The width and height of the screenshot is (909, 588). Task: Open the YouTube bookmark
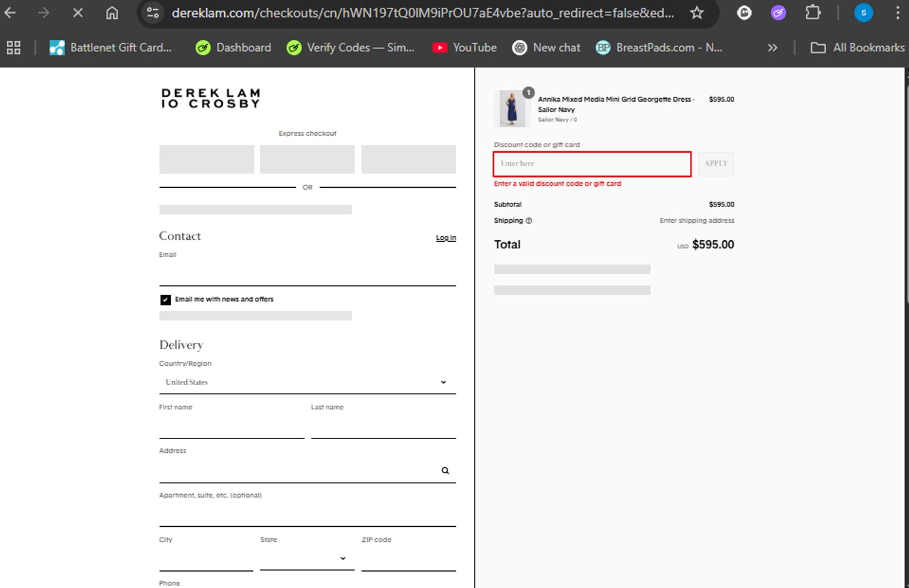click(464, 48)
